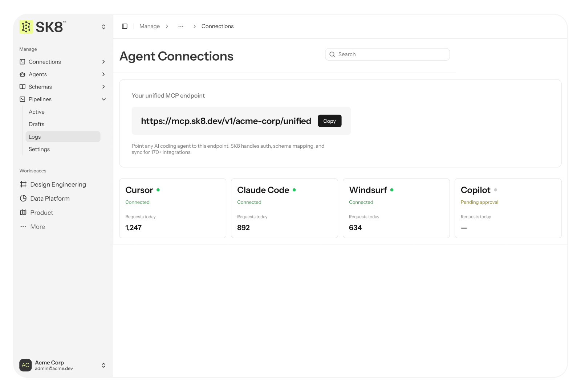Click the green Connected status on Cursor card
Viewport: 581px width, 392px height.
pos(137,202)
